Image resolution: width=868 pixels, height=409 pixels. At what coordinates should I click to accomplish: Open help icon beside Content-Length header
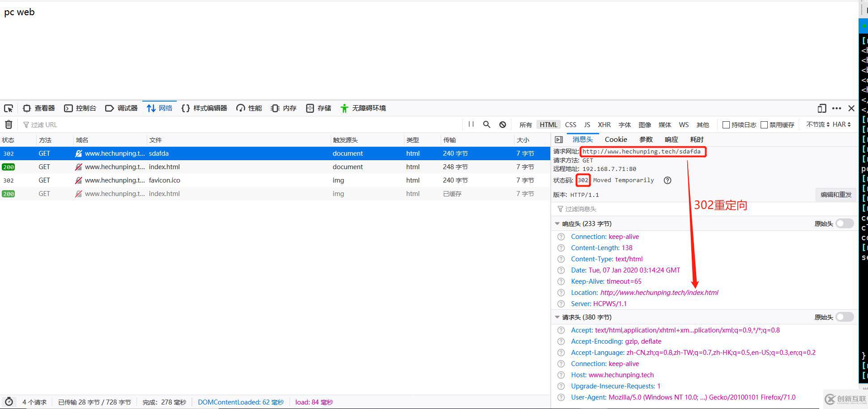(x=561, y=248)
